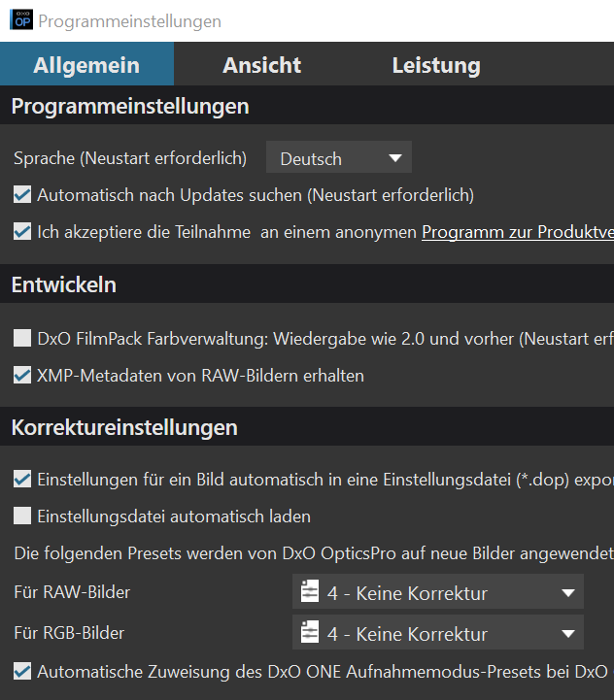Click the Korrektureinstellungen section header
Viewport: 614px width, 700px height.
click(x=124, y=427)
